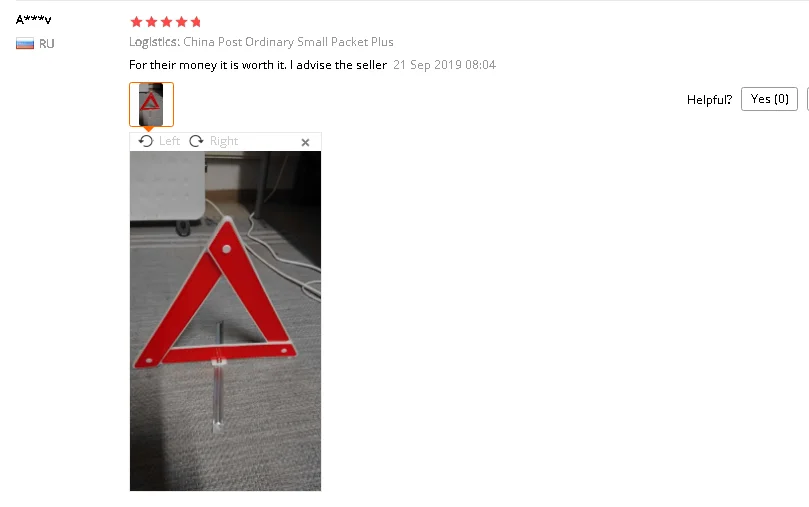
Task: Rotate the review photo left using the counterclockwise icon
Action: [x=146, y=141]
